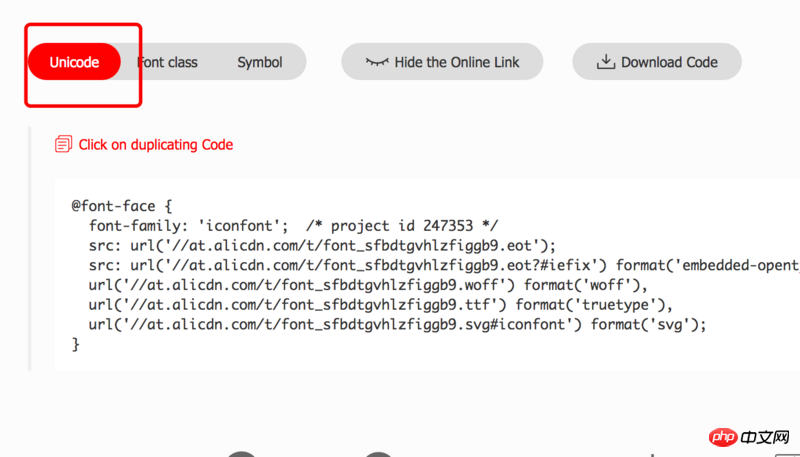Image resolution: width=800 pixels, height=457 pixels.
Task: Click the closed-eye icon beside Hide the Online Link
Action: click(x=377, y=62)
